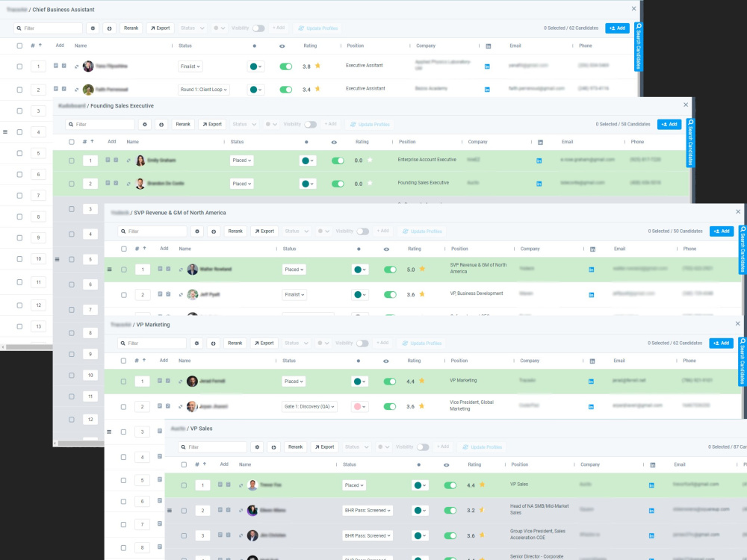Screen dimensions: 747x560
Task: Open Finalist status dropdown in SVP Revenue window
Action: 294,295
